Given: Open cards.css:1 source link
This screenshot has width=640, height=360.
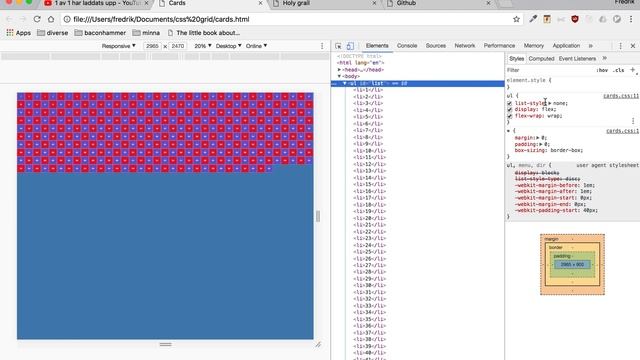Looking at the screenshot, I should (x=622, y=131).
